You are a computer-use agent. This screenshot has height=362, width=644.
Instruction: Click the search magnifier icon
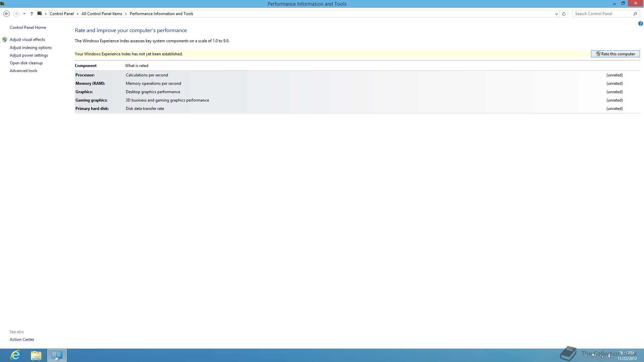point(635,14)
